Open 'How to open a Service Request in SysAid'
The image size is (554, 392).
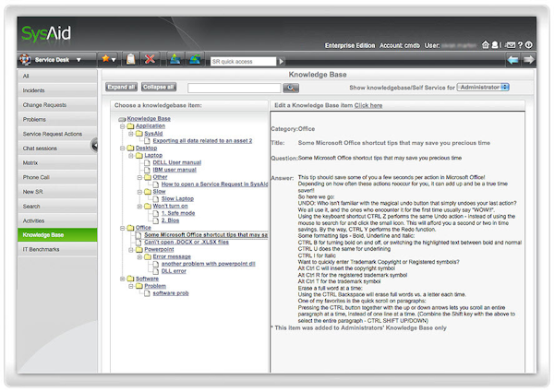pyautogui.click(x=214, y=184)
